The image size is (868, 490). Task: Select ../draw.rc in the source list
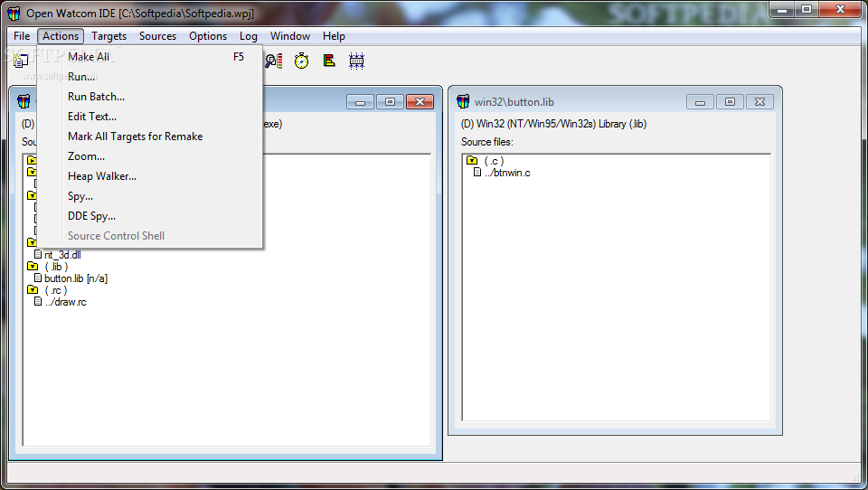click(66, 302)
